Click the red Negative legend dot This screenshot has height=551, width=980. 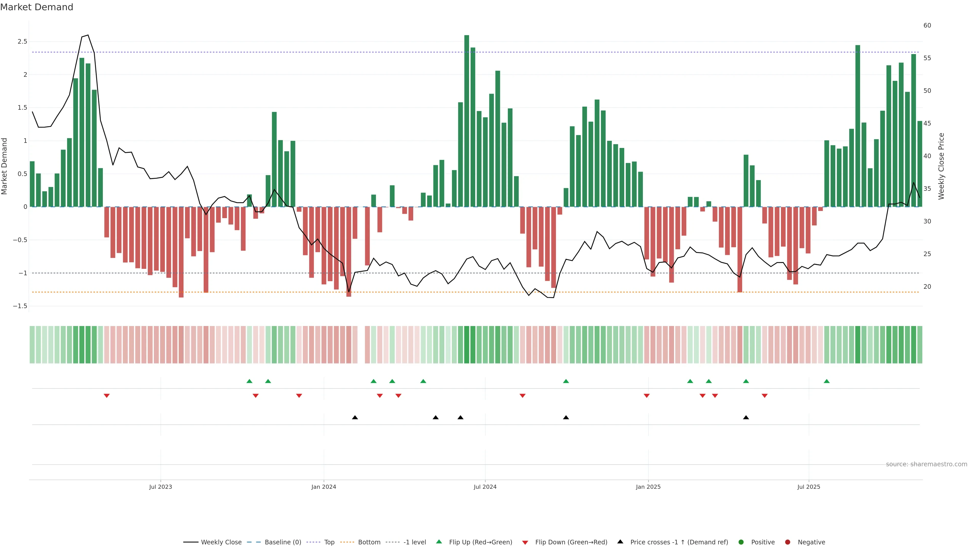click(x=788, y=542)
